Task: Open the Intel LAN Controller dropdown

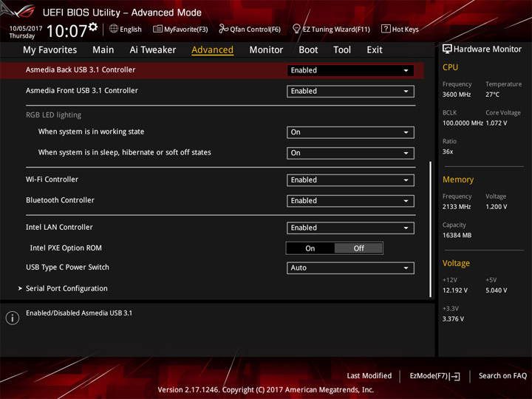Action: pyautogui.click(x=350, y=228)
